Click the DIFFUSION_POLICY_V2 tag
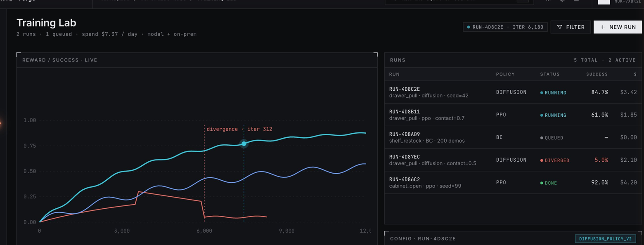 605,239
